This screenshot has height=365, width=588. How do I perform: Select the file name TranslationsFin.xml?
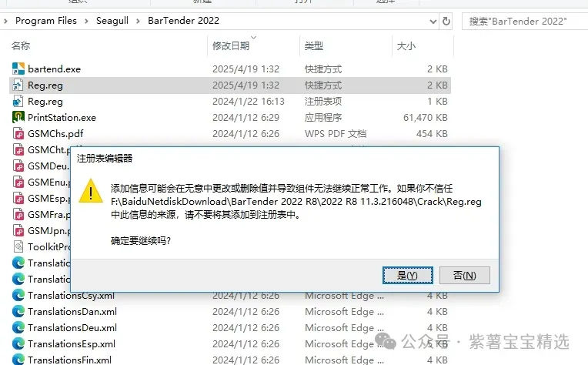click(x=69, y=360)
